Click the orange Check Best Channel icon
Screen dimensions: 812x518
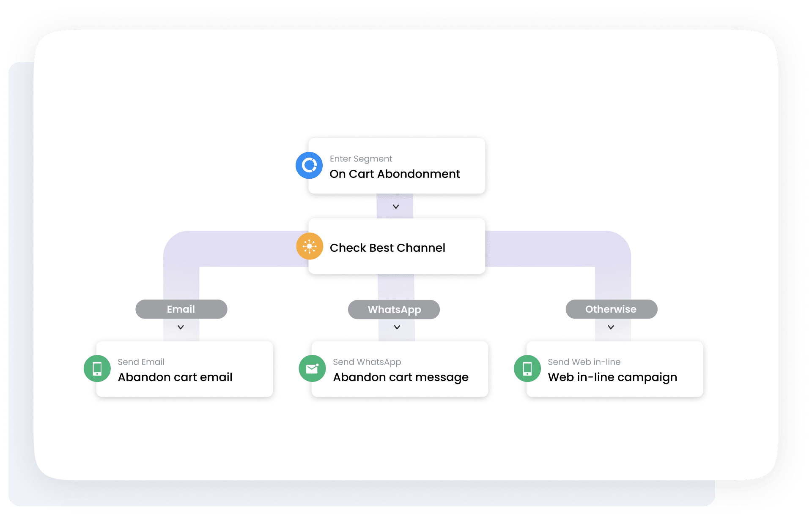[x=310, y=246]
